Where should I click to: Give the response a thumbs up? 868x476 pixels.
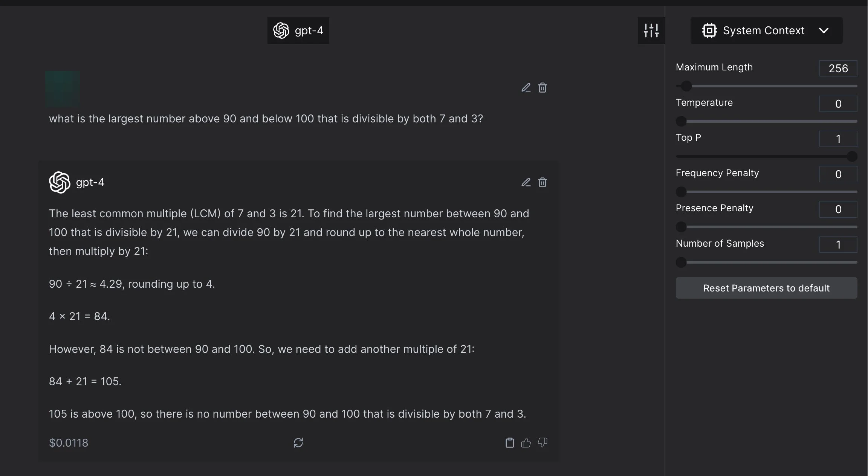pos(526,442)
